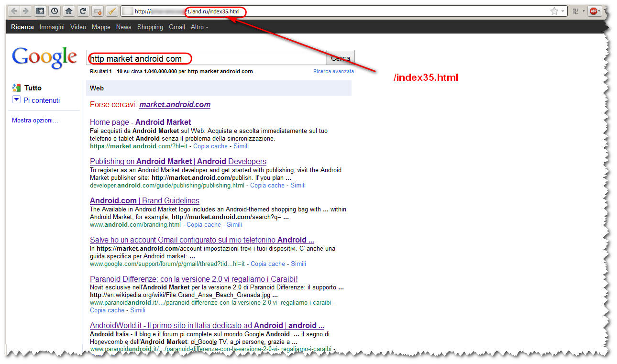Image resolution: width=617 pixels, height=364 pixels.
Task: Click the suggested market.android.com link
Action: pyautogui.click(x=175, y=105)
